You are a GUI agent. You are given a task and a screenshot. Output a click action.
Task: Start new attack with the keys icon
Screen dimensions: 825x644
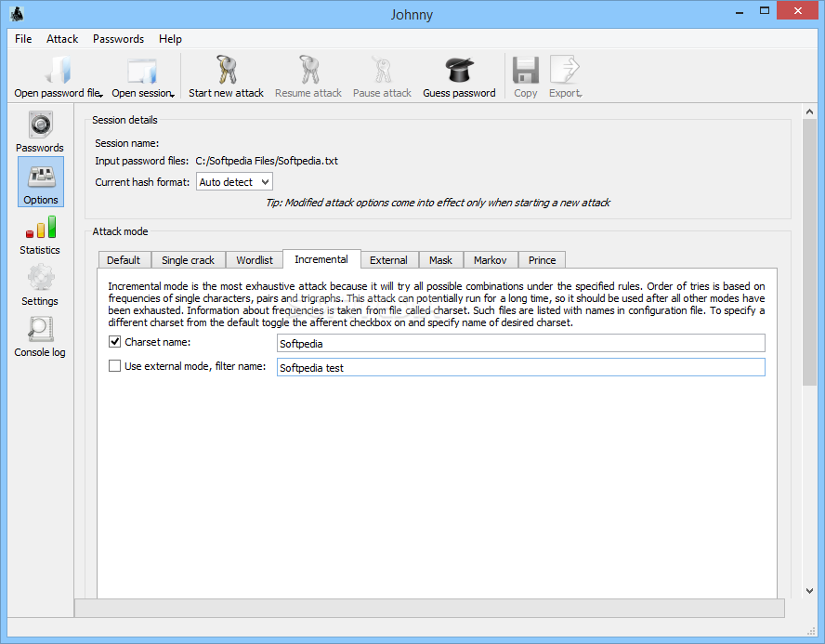point(227,70)
